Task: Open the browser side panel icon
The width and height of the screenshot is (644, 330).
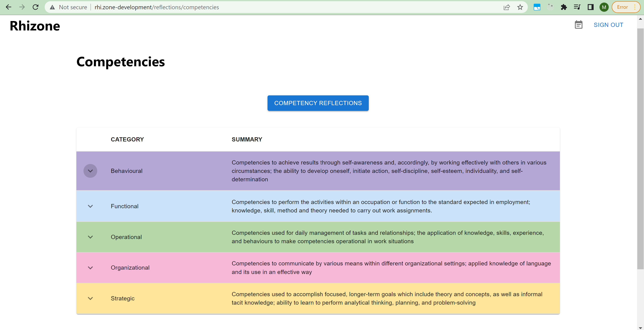Action: [590, 7]
